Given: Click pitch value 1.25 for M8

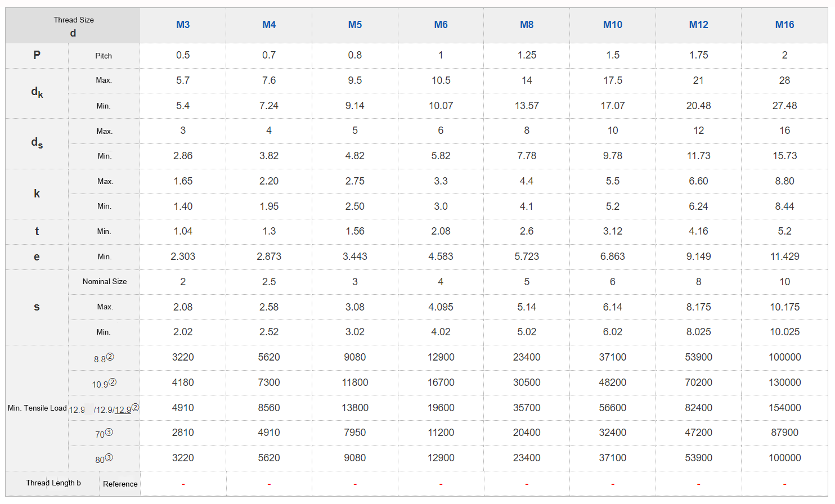Looking at the screenshot, I should (x=527, y=55).
